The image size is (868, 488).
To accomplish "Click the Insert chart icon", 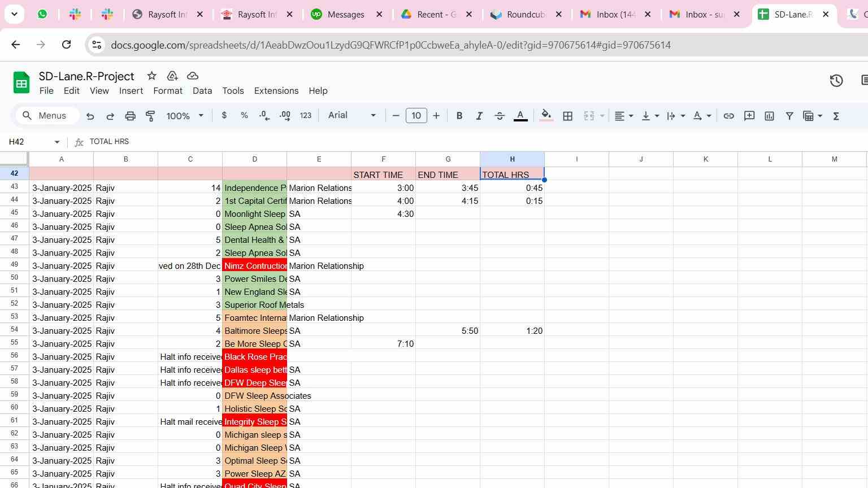I will click(x=769, y=116).
